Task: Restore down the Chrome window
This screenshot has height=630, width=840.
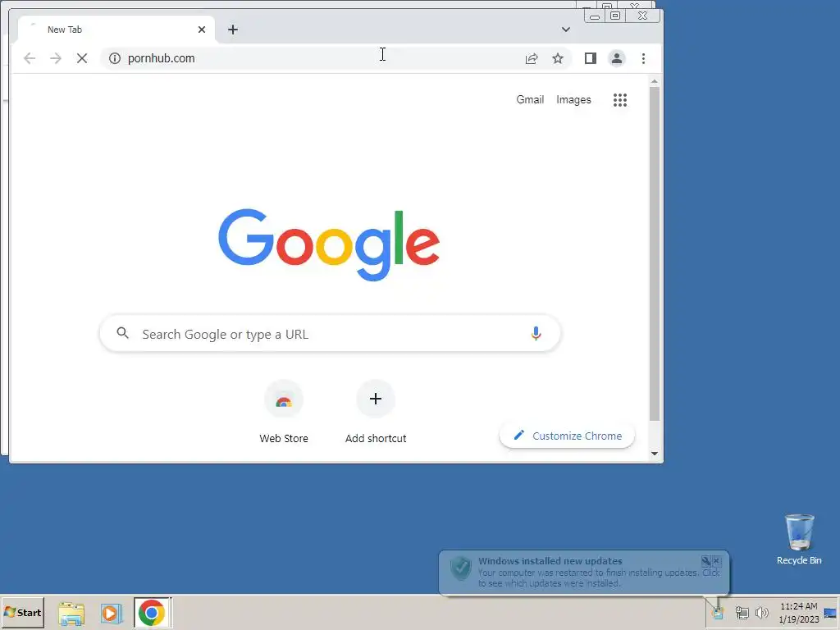Action: [x=615, y=16]
